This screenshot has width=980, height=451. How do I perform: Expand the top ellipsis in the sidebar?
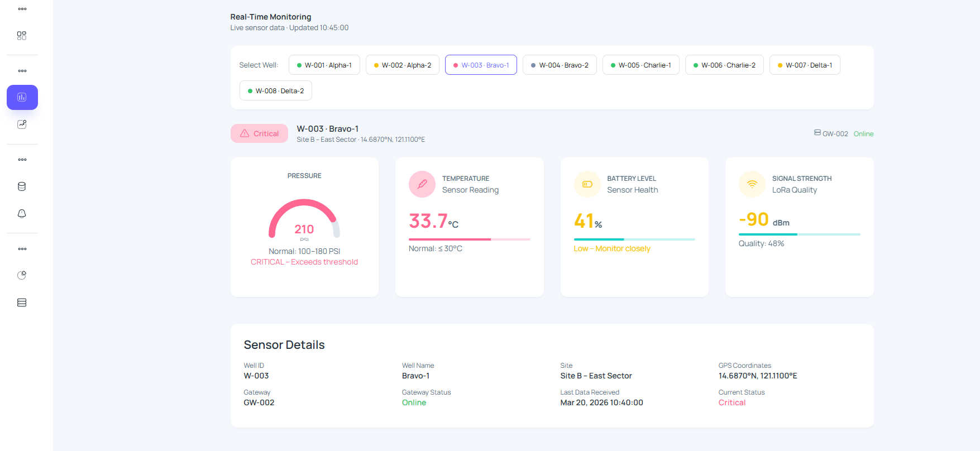[x=22, y=9]
